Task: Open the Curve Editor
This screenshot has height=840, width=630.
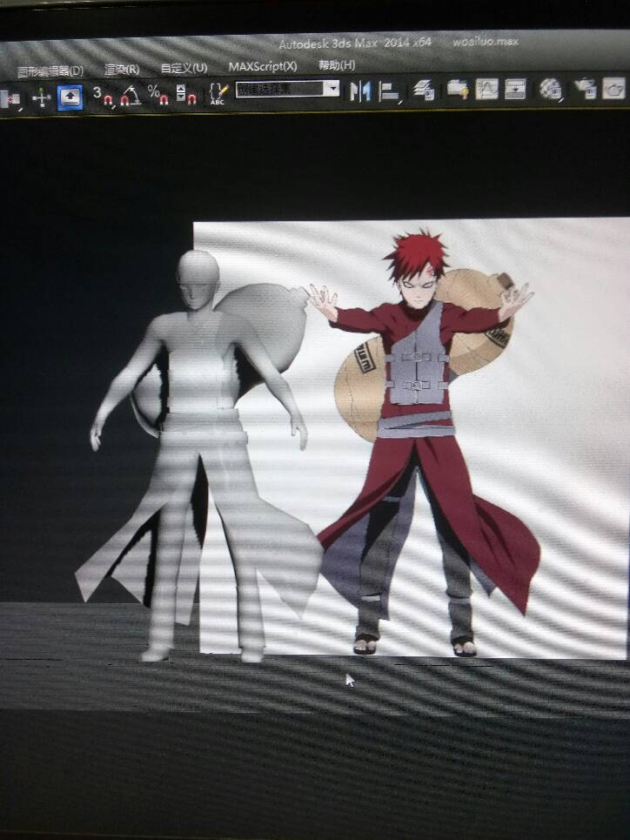Action: (x=486, y=89)
